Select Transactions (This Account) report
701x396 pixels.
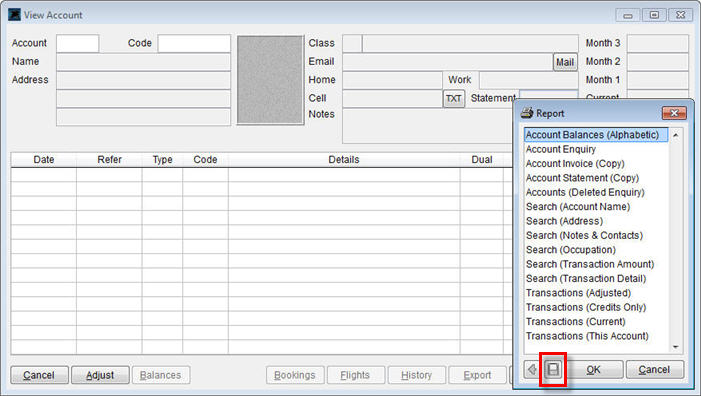point(596,336)
